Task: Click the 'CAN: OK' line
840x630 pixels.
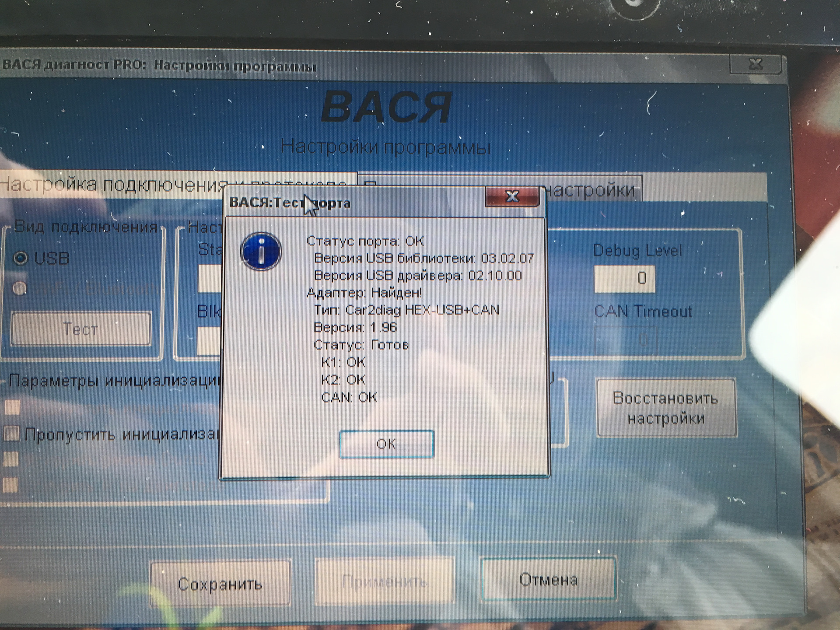Action: (349, 397)
